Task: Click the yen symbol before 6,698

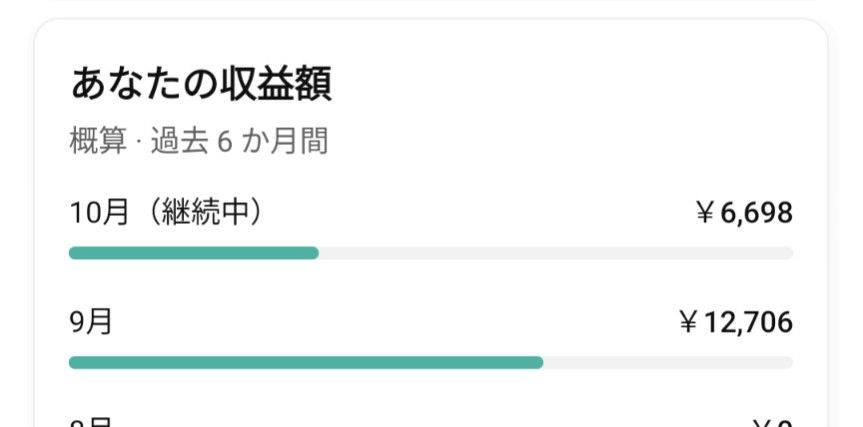Action: click(x=705, y=213)
